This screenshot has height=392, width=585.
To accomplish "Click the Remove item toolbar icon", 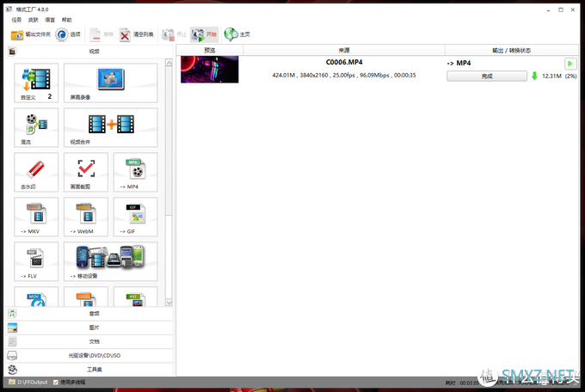I will point(95,34).
